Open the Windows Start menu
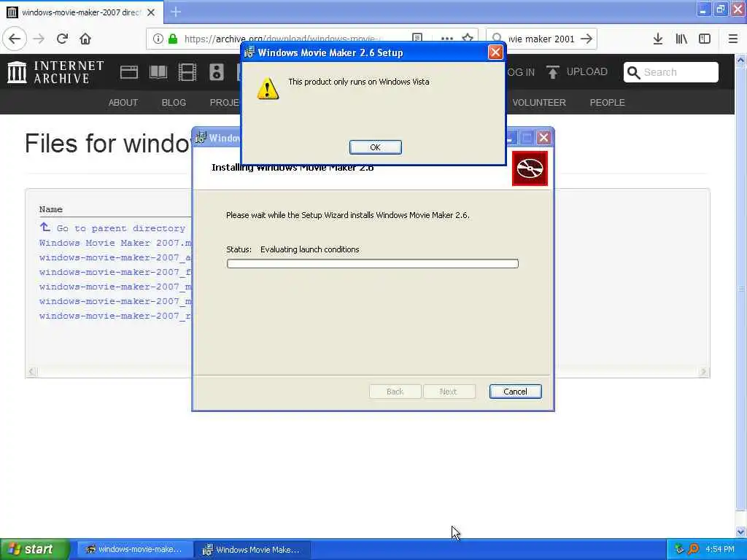The height and width of the screenshot is (560, 747). [35, 549]
